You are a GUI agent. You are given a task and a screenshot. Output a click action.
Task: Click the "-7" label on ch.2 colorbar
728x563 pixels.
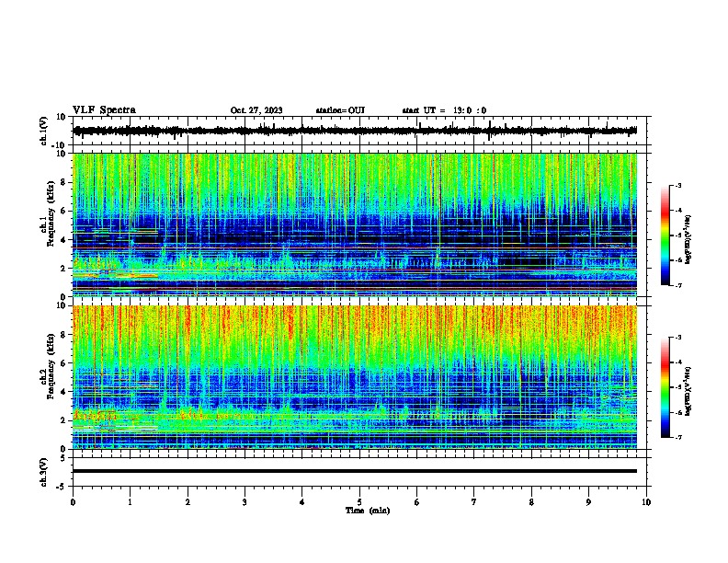pyautogui.click(x=677, y=438)
